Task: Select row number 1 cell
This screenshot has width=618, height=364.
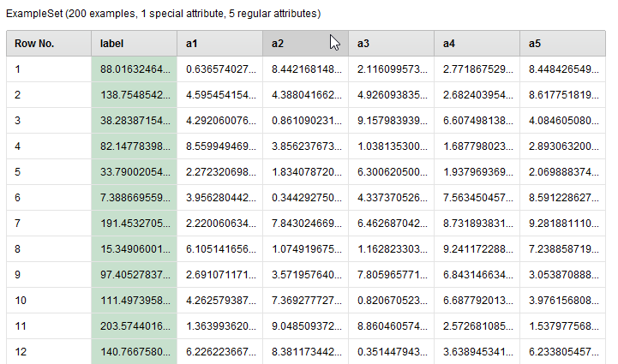Action: coord(49,69)
